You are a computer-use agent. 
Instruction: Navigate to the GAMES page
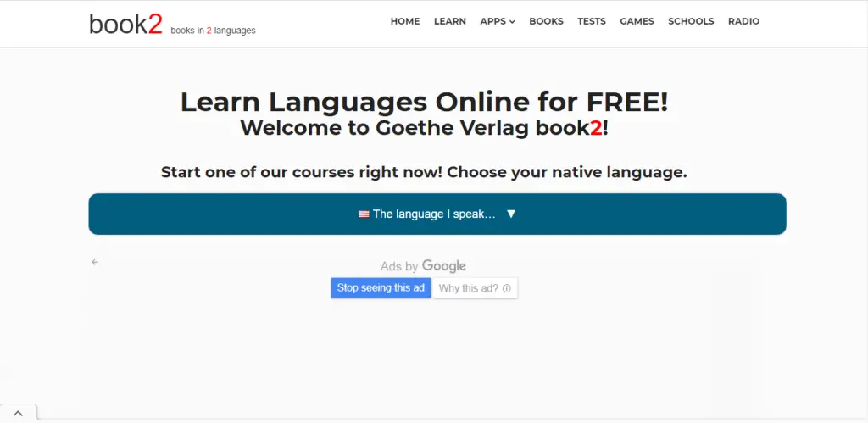[637, 21]
